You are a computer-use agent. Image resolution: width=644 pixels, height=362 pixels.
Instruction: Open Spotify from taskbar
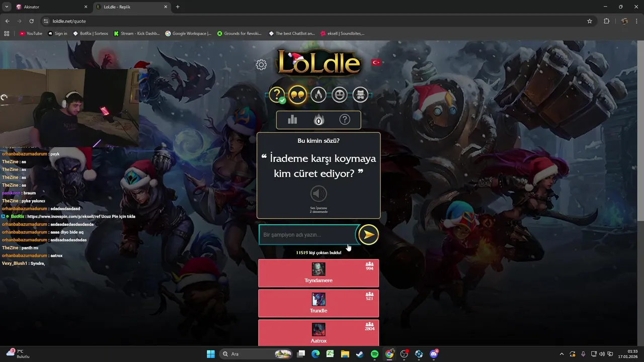[x=375, y=354]
